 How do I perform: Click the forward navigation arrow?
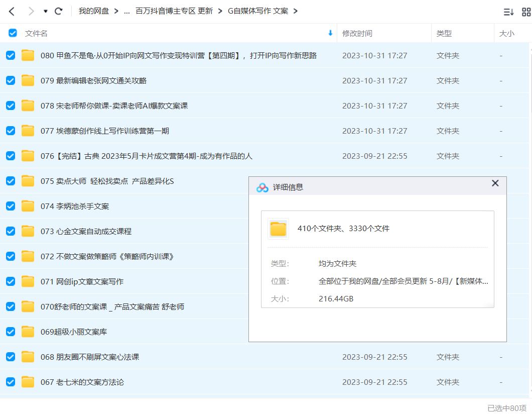31,11
